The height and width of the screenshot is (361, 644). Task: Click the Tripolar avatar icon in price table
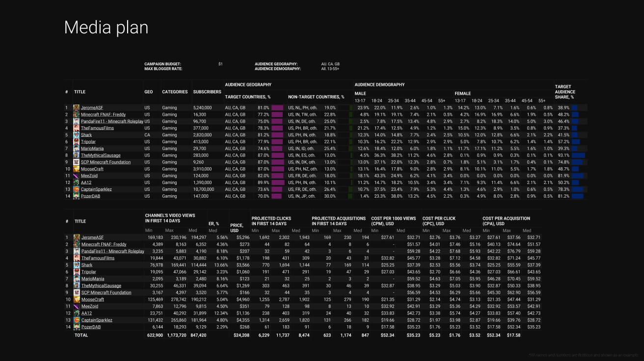[77, 272]
